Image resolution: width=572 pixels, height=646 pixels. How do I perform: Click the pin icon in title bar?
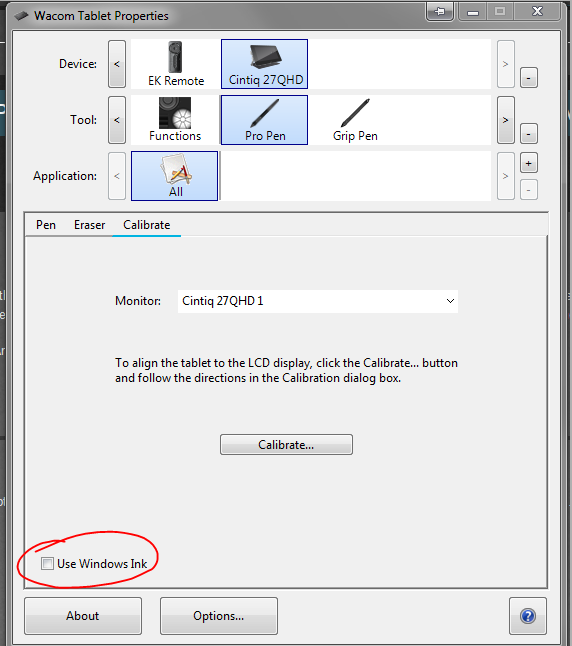[x=440, y=12]
